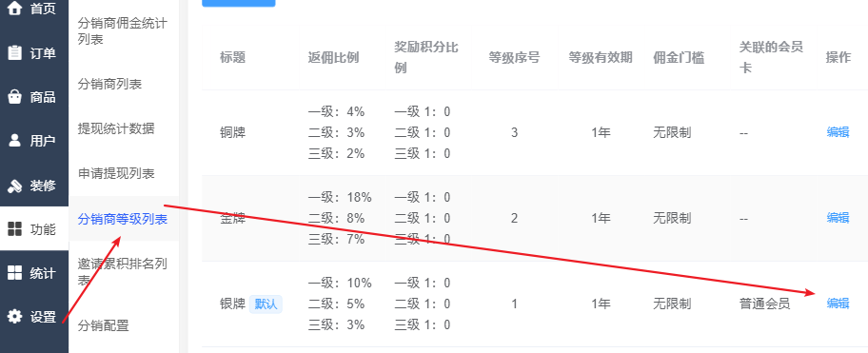Click the 装修 paint brush icon
Screen dimensions: 868x353
coord(14,186)
